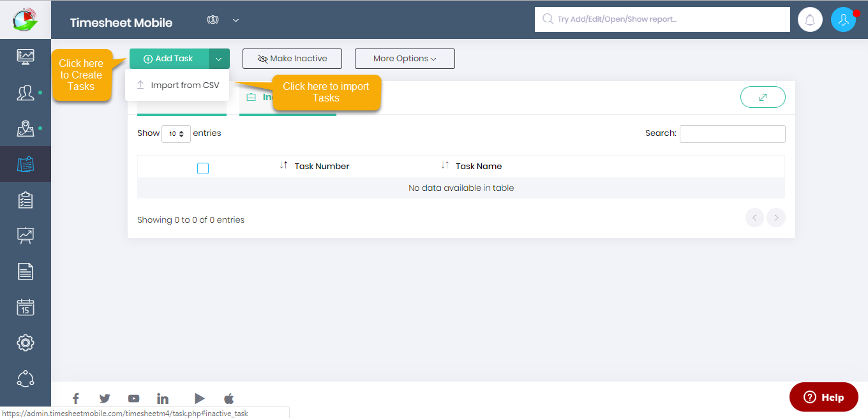Expand the chevron next to money icon
This screenshot has width=868, height=418.
click(236, 20)
